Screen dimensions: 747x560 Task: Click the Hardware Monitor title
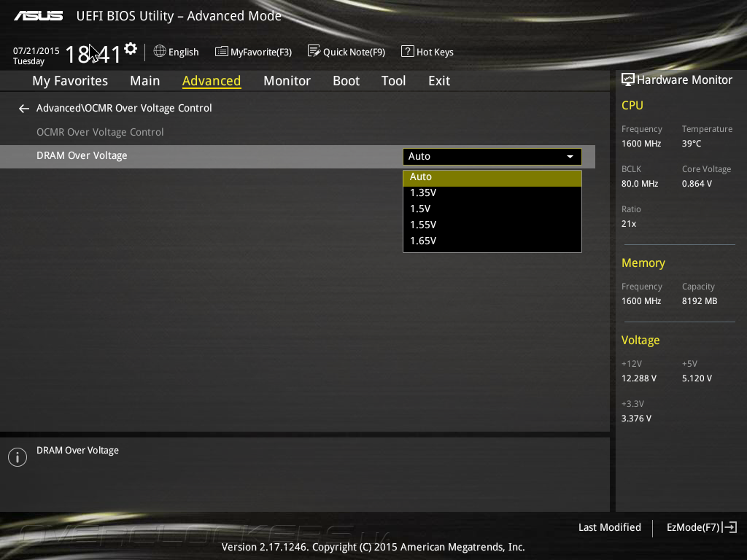684,80
